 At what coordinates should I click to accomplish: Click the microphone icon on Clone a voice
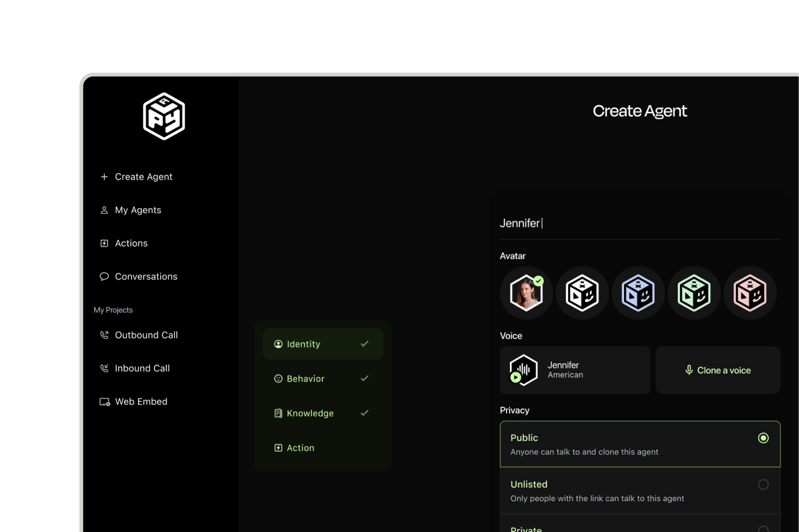tap(689, 370)
